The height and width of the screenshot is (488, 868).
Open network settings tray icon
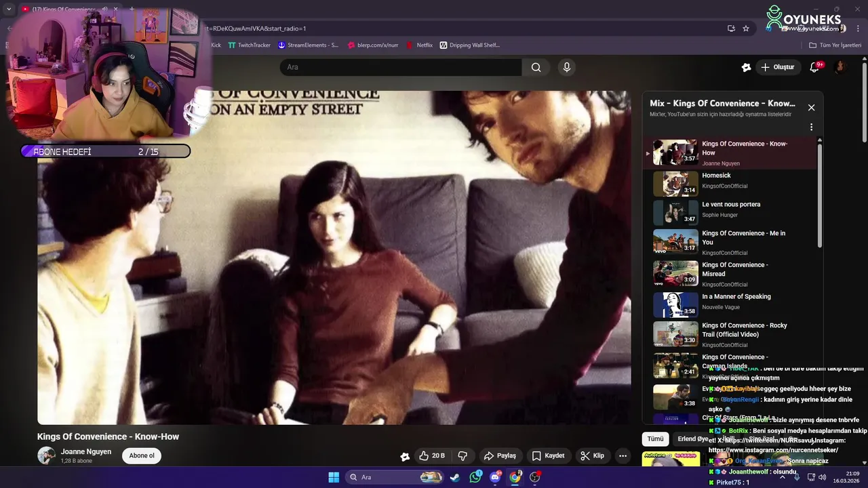811,477
